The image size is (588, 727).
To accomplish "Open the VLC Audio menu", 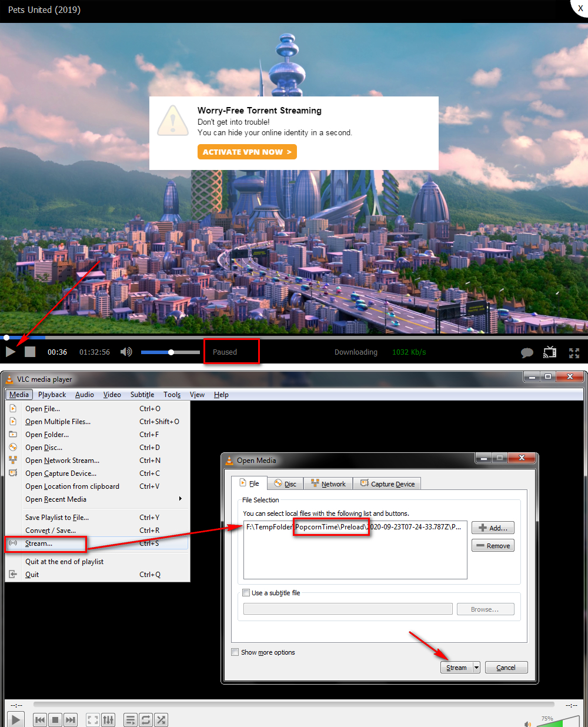I will pyautogui.click(x=85, y=395).
